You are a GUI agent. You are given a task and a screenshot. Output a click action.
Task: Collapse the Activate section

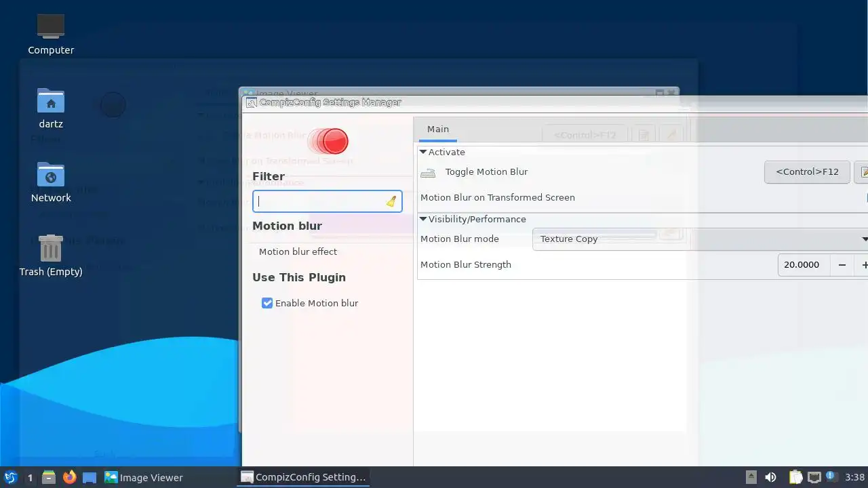[423, 152]
